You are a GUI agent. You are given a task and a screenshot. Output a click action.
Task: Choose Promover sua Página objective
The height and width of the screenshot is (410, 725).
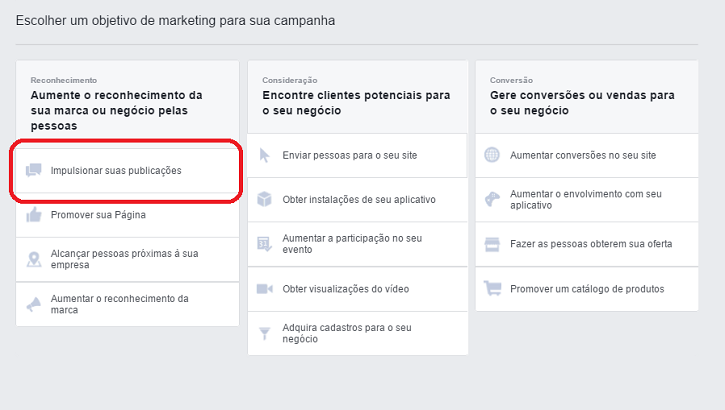(x=128, y=215)
